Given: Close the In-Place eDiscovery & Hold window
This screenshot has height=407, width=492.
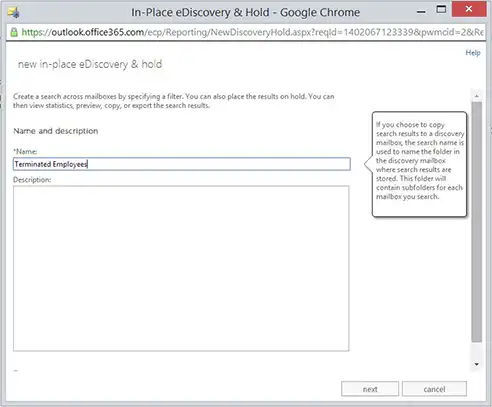Looking at the screenshot, I should tap(469, 9).
